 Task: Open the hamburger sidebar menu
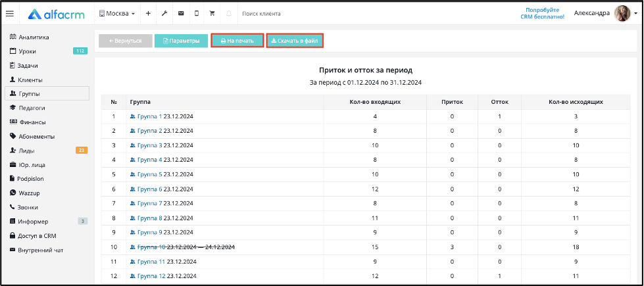[x=10, y=14]
